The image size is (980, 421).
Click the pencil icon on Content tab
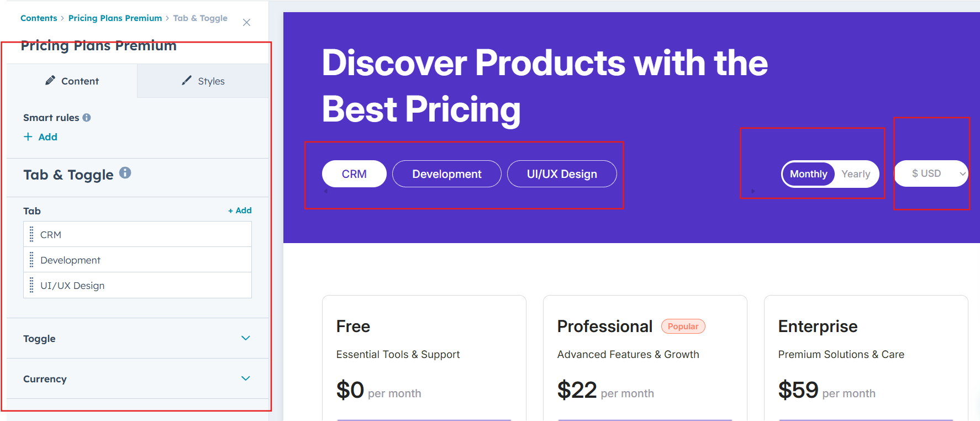pyautogui.click(x=50, y=80)
